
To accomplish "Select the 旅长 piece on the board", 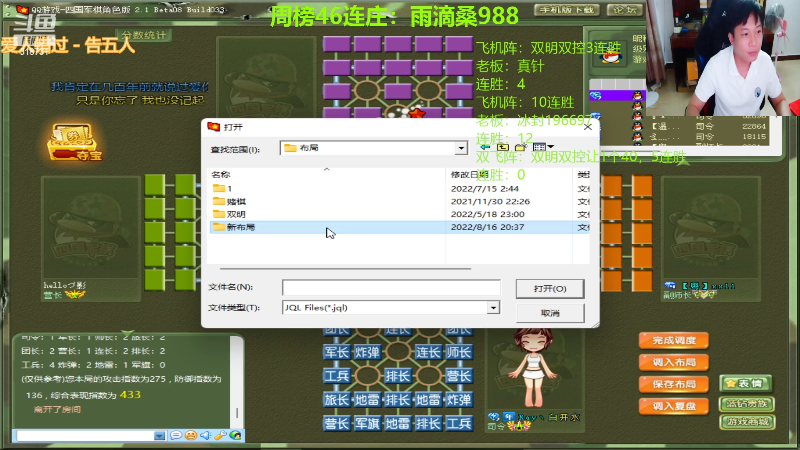I will pyautogui.click(x=337, y=400).
